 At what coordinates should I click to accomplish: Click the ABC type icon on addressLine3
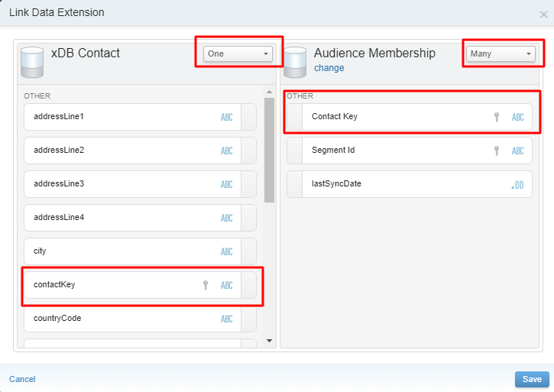pos(226,184)
